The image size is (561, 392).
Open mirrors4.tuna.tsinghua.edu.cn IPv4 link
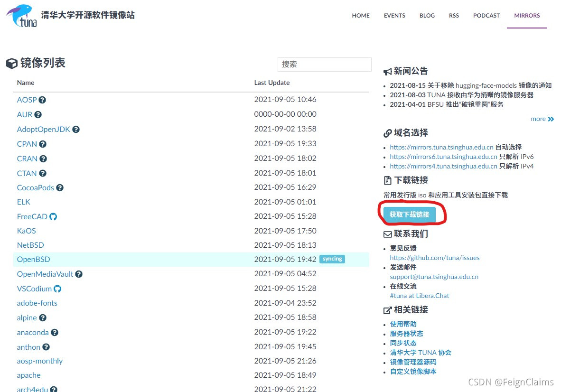pyautogui.click(x=444, y=166)
